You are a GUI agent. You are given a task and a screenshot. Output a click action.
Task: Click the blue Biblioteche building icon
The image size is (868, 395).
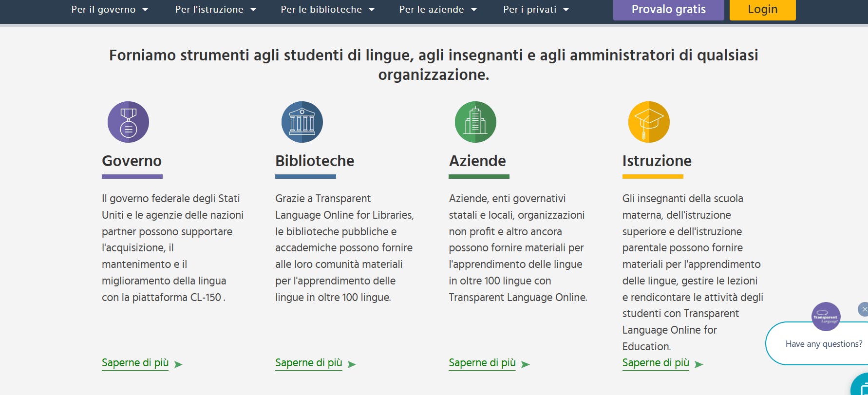(302, 122)
